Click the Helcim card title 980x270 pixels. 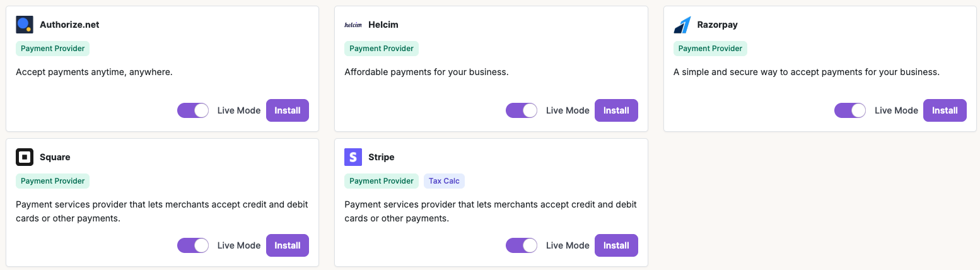tap(383, 25)
